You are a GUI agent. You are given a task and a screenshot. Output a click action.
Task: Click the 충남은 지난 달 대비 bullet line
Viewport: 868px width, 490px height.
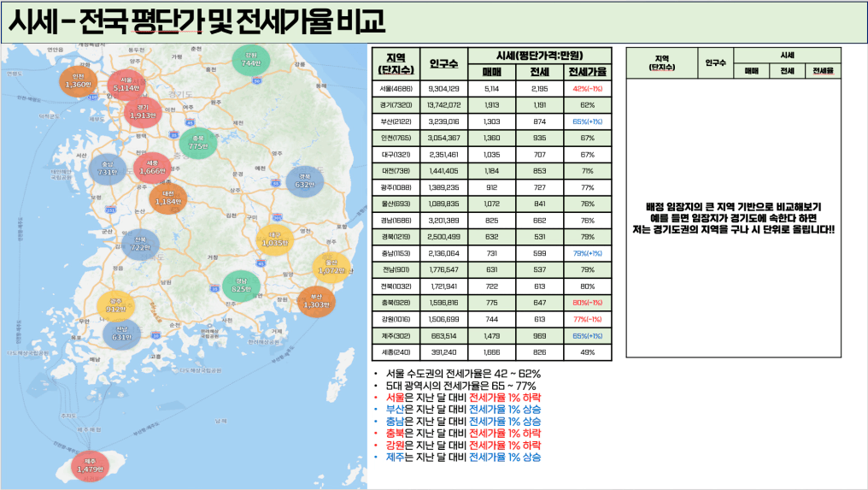[x=463, y=422]
